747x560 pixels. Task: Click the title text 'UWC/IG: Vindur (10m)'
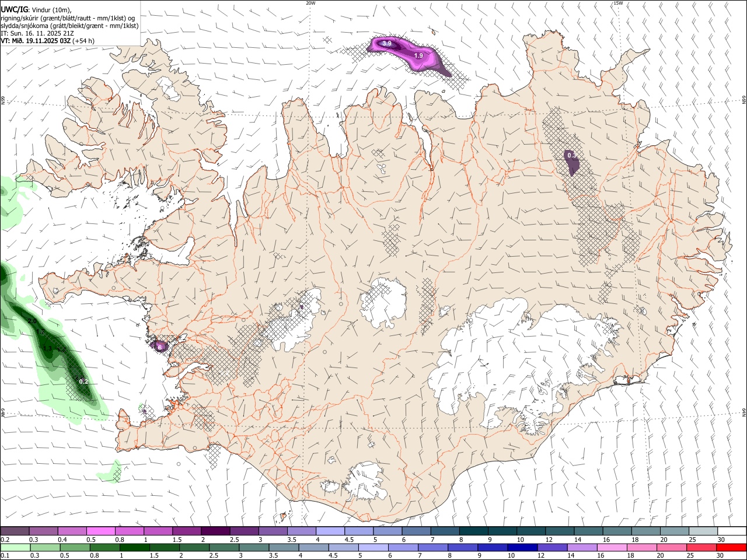36,10
